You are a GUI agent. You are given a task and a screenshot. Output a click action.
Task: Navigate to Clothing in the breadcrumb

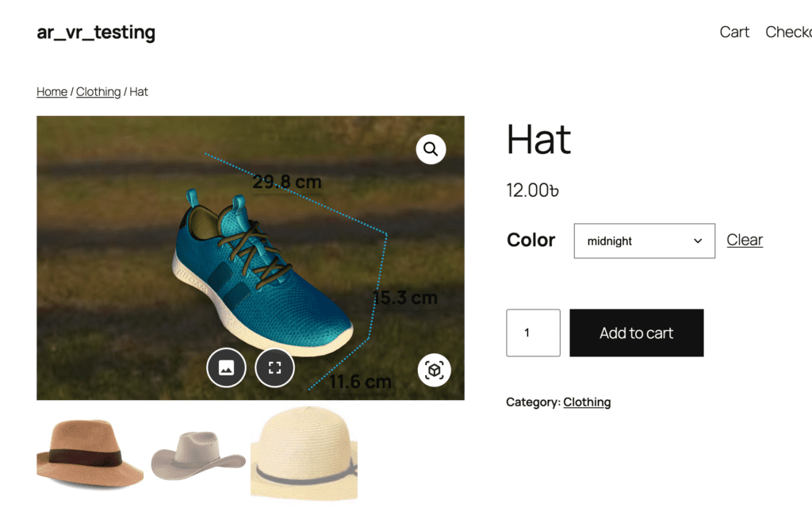coord(98,92)
